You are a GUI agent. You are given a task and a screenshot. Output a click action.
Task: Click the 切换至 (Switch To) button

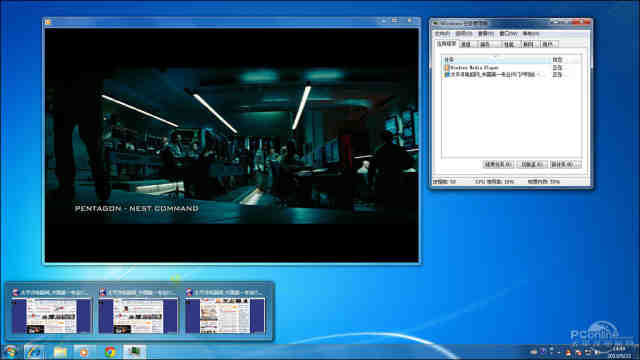click(532, 164)
